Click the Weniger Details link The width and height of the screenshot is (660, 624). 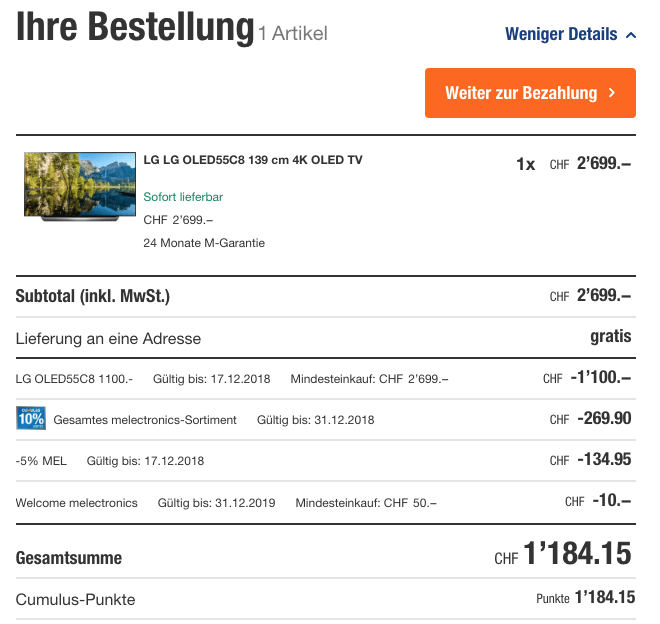tap(561, 35)
